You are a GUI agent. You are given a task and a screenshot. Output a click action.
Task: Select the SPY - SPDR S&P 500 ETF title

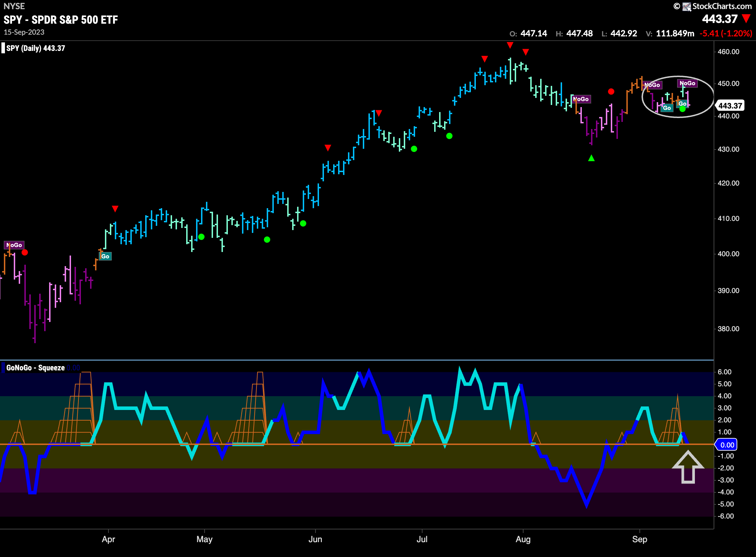pos(61,20)
